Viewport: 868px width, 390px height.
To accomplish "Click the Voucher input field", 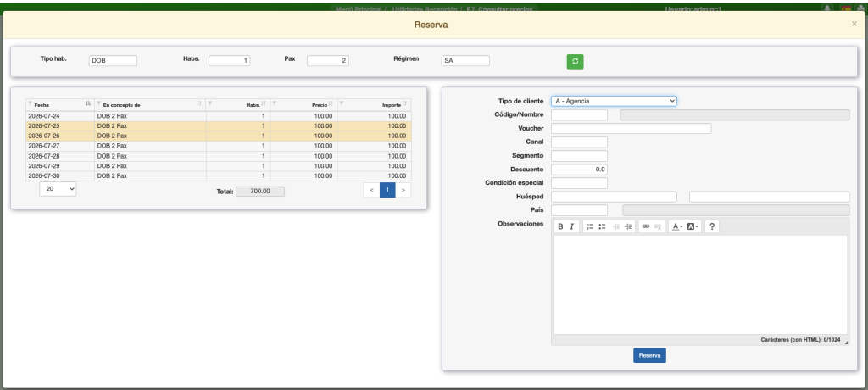I will pyautogui.click(x=631, y=129).
